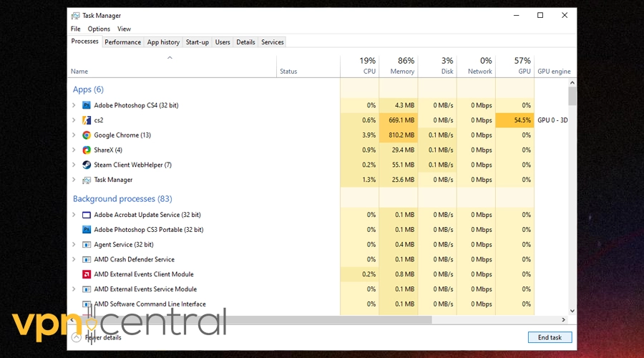644x358 pixels.
Task: Switch to the Start-up tab
Action: tap(197, 42)
